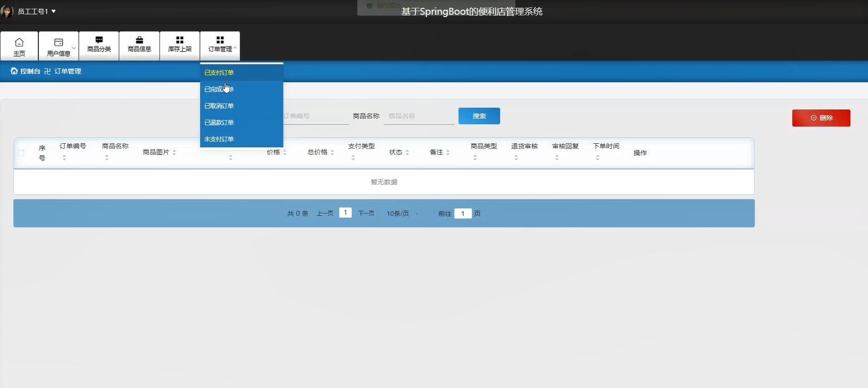Select 未支付订单 from the dropdown
This screenshot has height=388, width=868.
click(242, 139)
